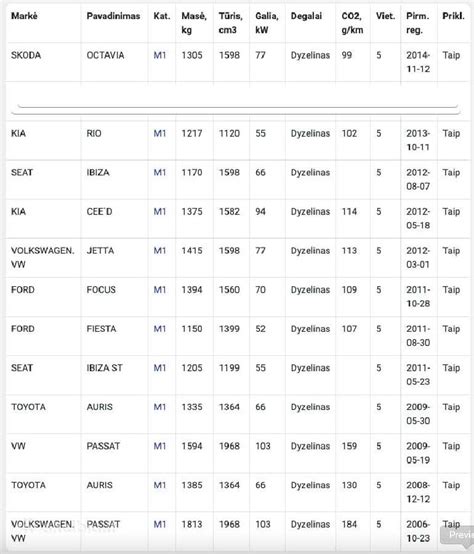Select the Masė, kg column header
Image resolution: width=474 pixels, height=554 pixels.
tap(194, 23)
